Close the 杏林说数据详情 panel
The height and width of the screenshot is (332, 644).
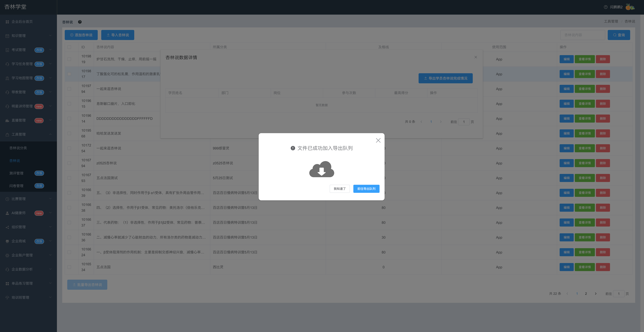point(476,57)
